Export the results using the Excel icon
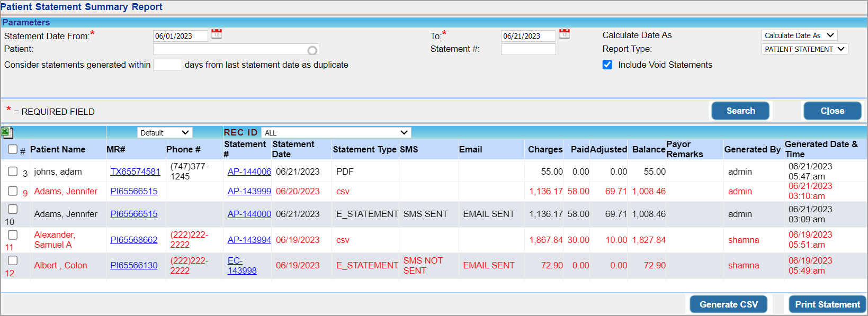This screenshot has height=316, width=868. coord(7,132)
